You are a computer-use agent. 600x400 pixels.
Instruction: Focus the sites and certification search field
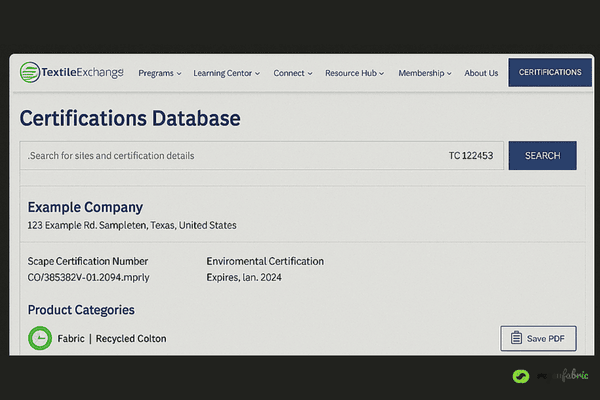262,155
